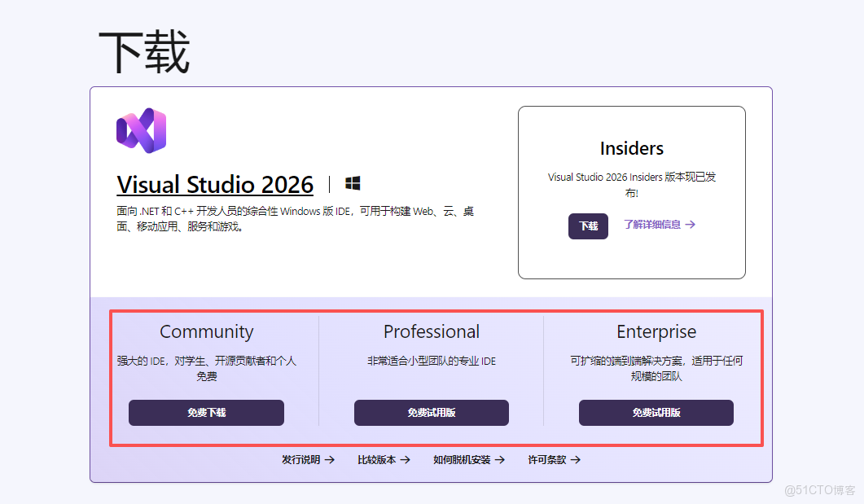Click the Insiders card heading
This screenshot has height=504, width=864.
631,148
